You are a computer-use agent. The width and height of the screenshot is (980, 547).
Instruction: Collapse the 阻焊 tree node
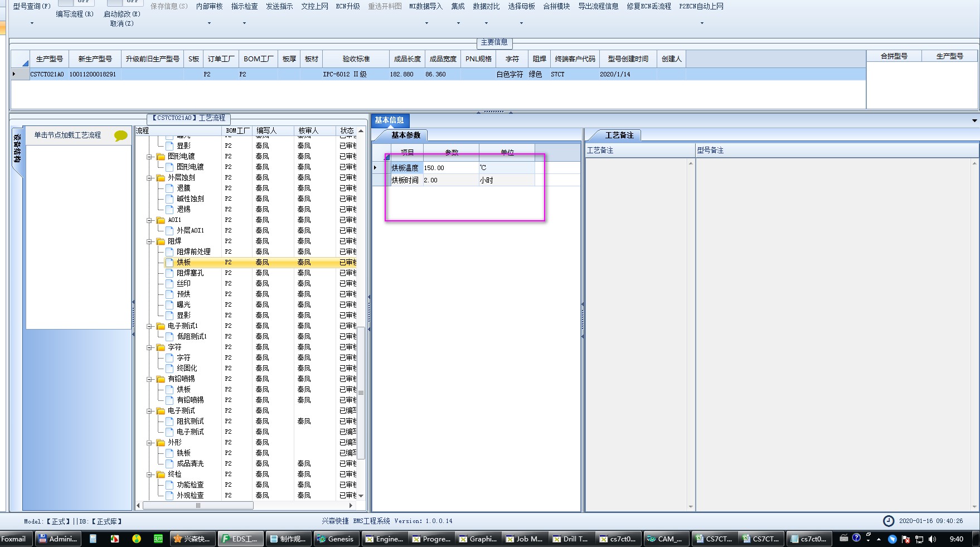pyautogui.click(x=149, y=241)
